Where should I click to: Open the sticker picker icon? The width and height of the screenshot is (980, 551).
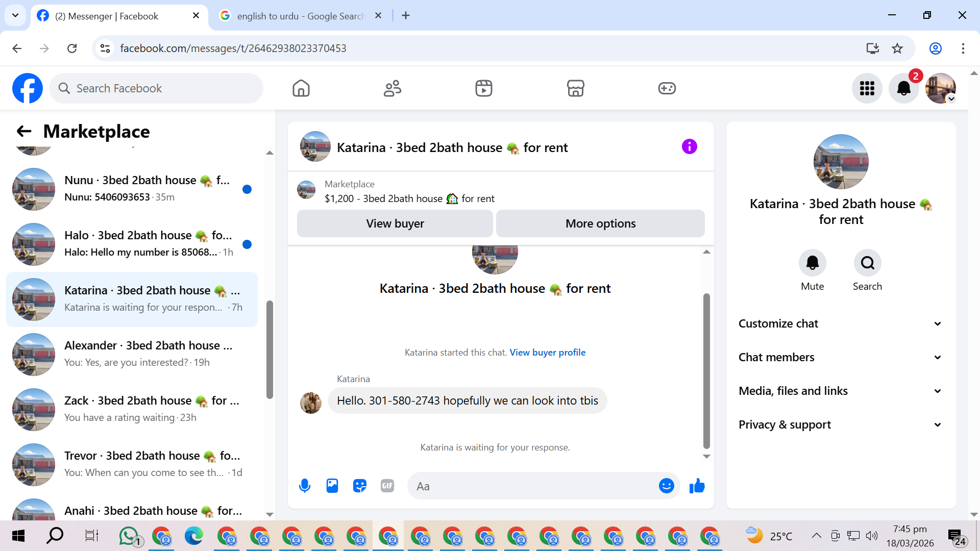click(x=360, y=486)
